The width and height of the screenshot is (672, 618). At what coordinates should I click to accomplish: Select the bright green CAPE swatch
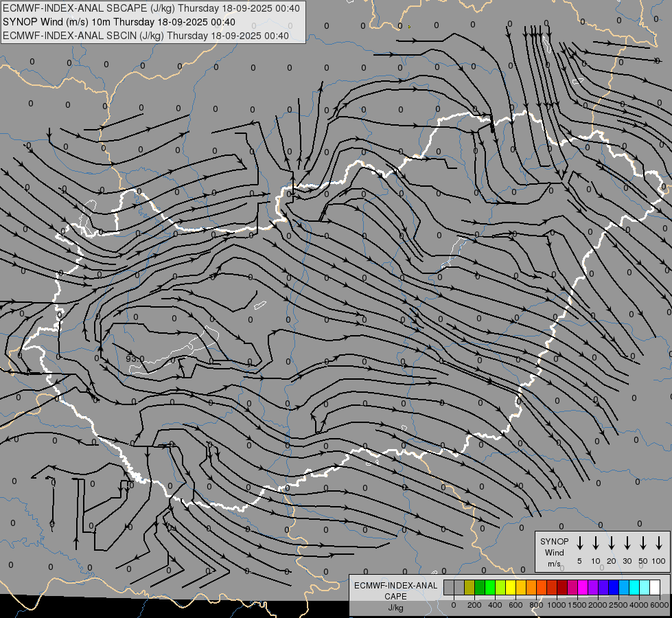point(490,587)
